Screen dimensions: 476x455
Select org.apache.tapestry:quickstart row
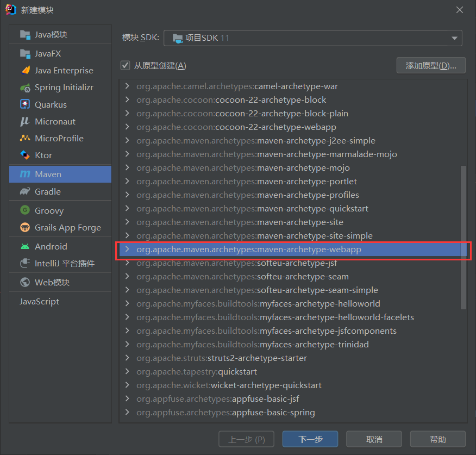click(293, 371)
